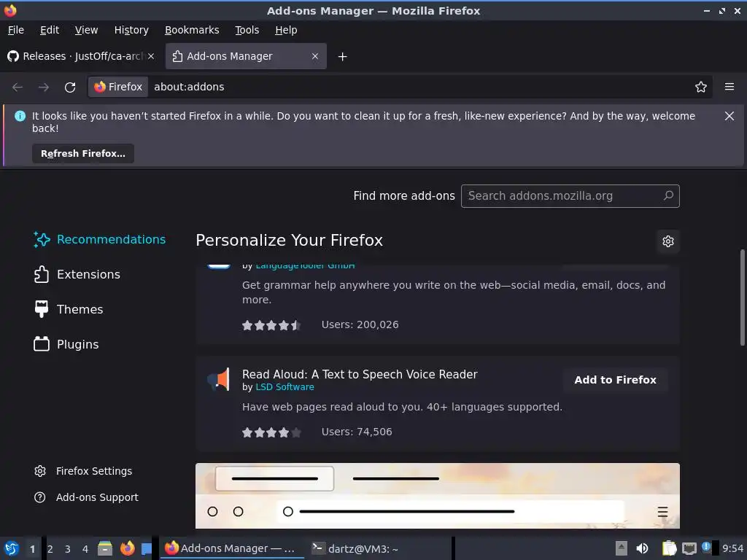Click the Recommendations sparkle icon
The width and height of the screenshot is (747, 560).
42,239
